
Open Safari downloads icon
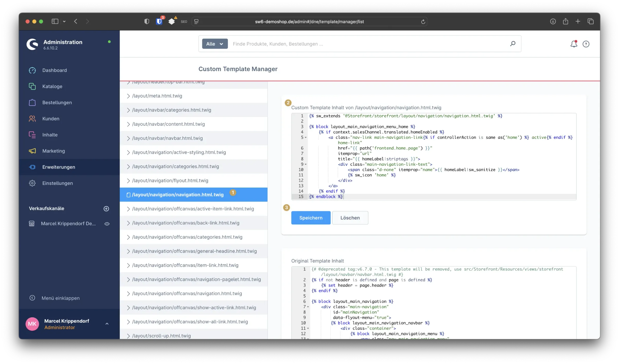point(553,21)
